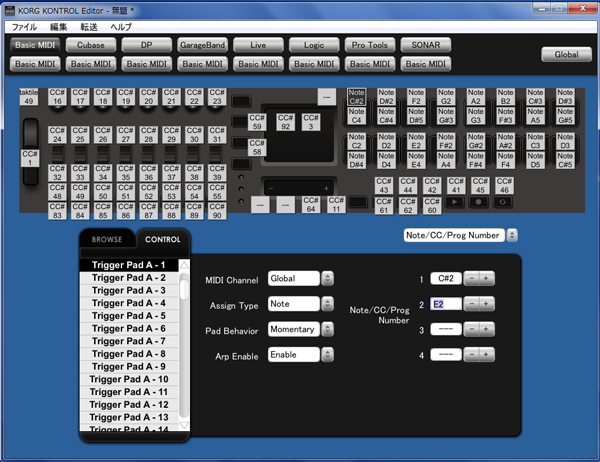Select the SONAR scene button
The image size is (600, 462).
click(x=426, y=45)
